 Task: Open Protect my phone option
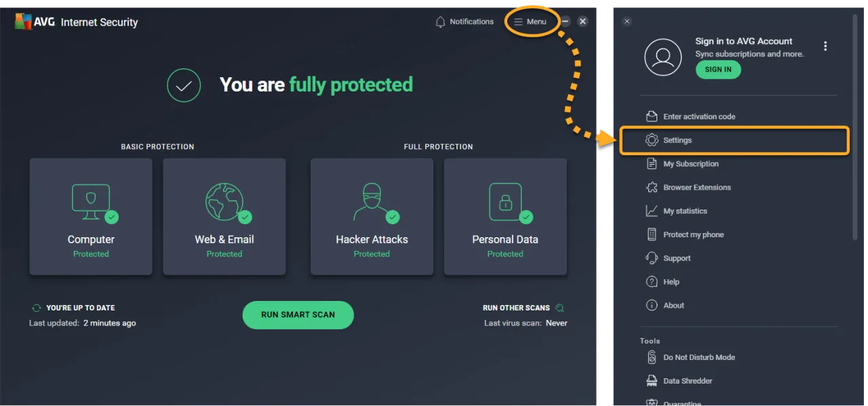[x=692, y=234]
